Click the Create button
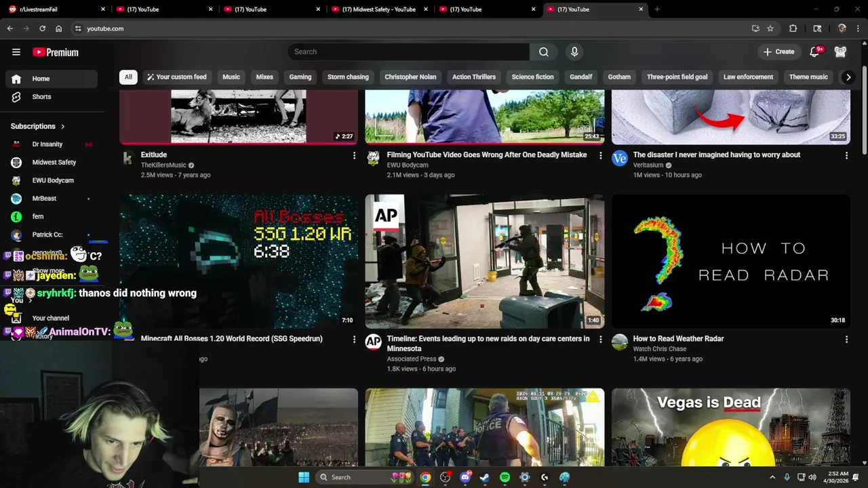The image size is (868, 488). click(x=778, y=52)
